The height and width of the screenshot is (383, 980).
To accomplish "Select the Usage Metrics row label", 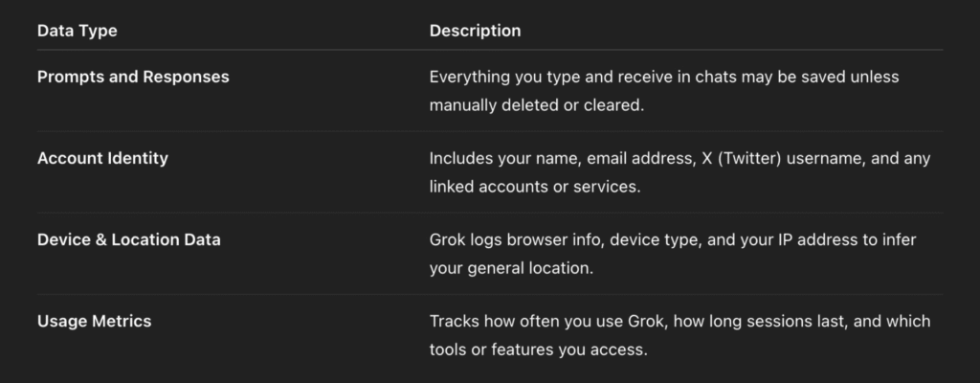I will pos(95,321).
